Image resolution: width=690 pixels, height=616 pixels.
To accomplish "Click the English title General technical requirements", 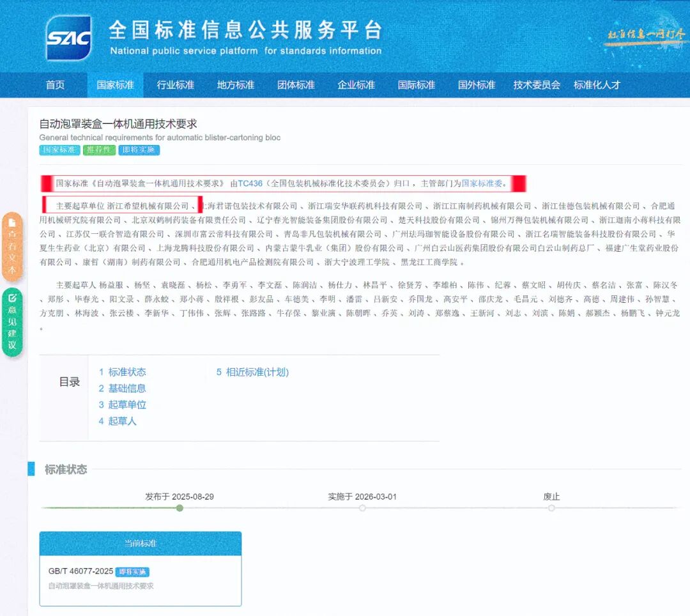I will pos(160,138).
